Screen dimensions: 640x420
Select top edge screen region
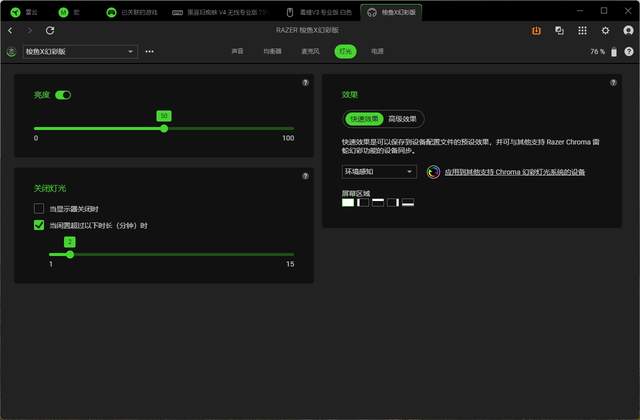[378, 202]
